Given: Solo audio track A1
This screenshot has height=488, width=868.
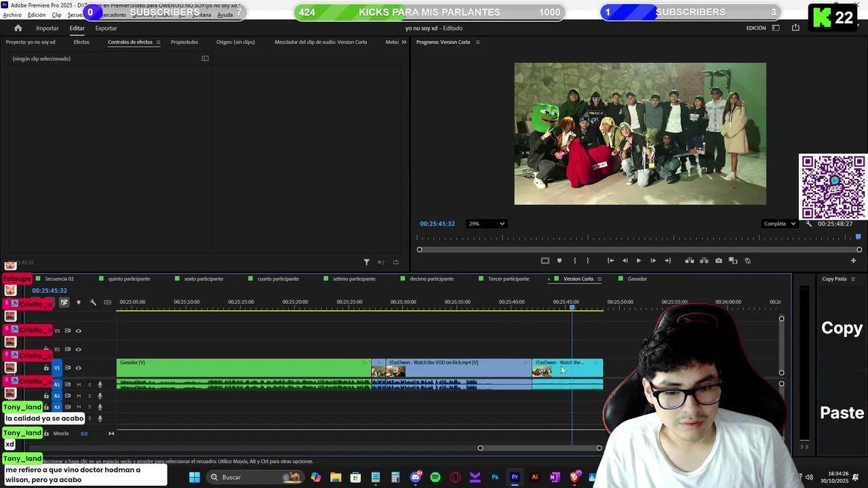Looking at the screenshot, I should pyautogui.click(x=89, y=385).
